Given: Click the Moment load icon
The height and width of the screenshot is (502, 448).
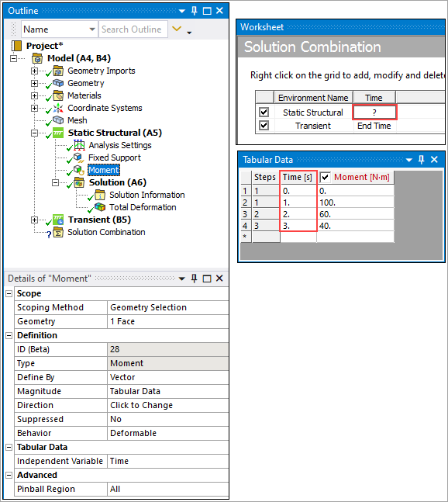Looking at the screenshot, I should (x=78, y=170).
